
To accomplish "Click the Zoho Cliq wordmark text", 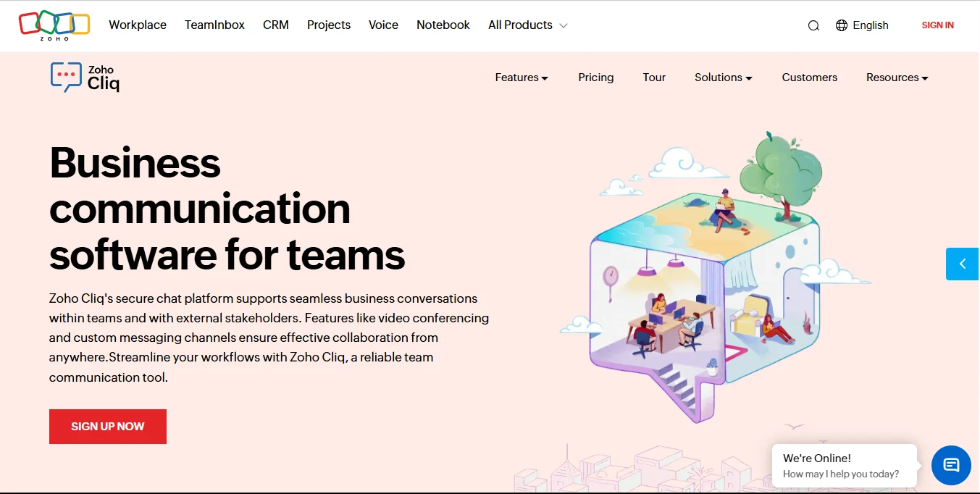I will (x=103, y=78).
